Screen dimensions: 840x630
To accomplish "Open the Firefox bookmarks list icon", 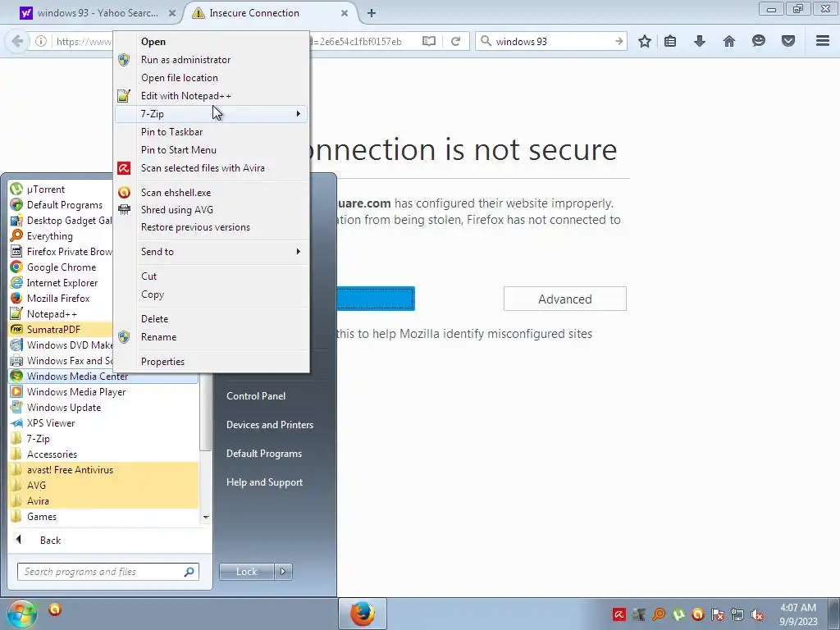I will (x=670, y=41).
